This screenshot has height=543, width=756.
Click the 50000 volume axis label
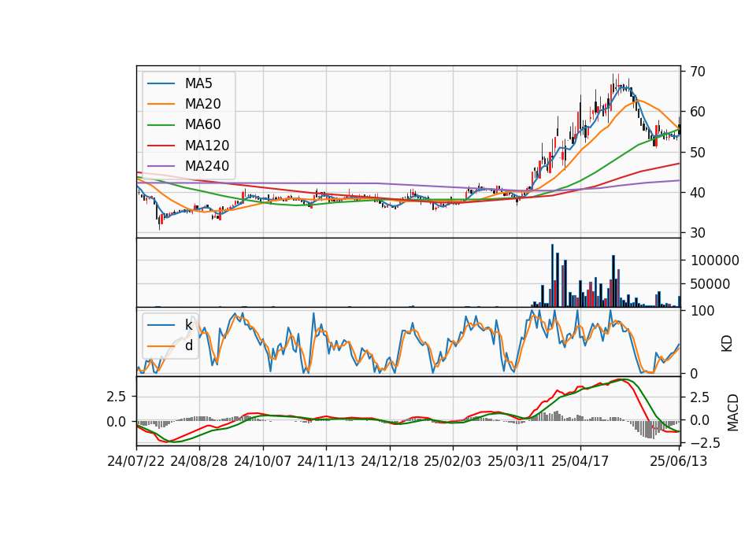pos(710,284)
